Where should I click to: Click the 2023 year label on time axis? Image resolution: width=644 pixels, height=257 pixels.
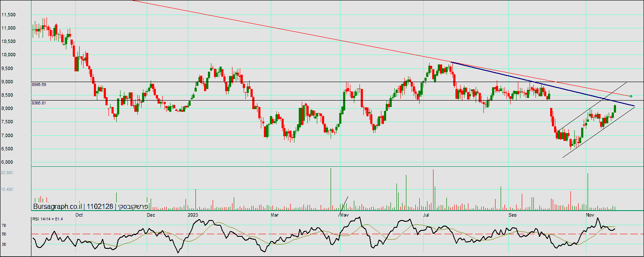193,214
